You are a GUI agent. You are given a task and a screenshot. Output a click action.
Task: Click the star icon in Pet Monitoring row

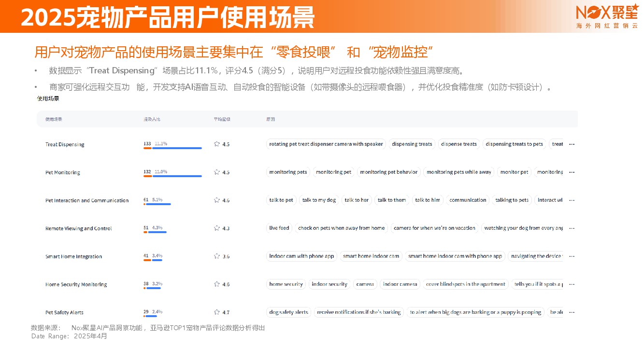pos(217,172)
